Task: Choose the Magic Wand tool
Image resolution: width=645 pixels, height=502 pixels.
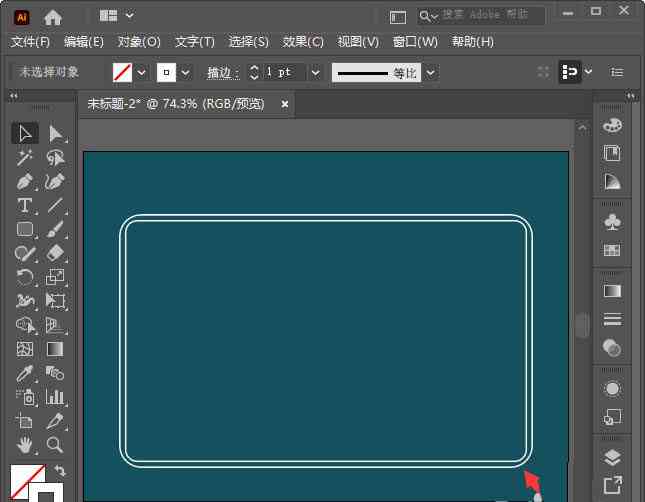Action: coord(25,158)
